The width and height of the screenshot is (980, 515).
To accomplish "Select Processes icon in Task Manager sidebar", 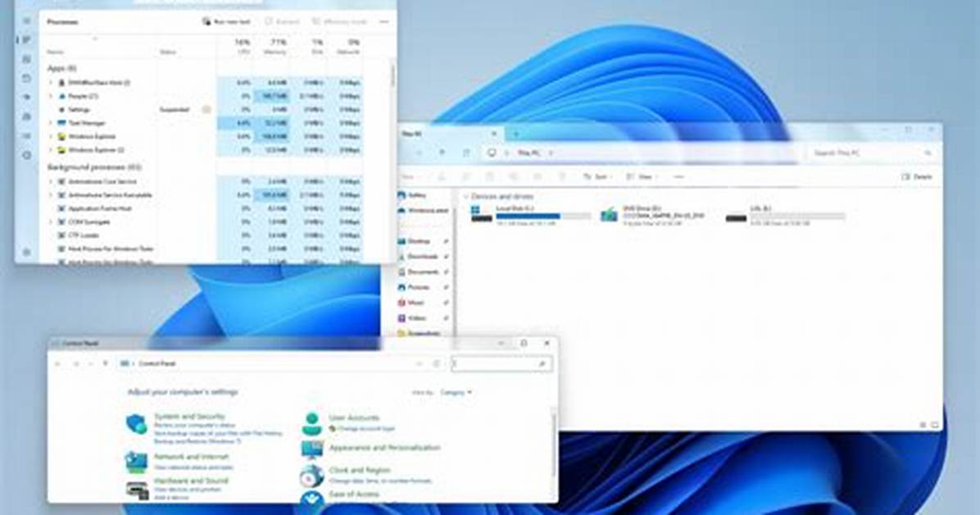I will 26,40.
